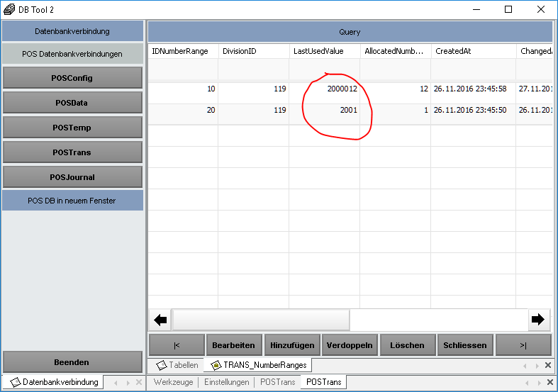
Task: Click Löschen to delete record
Action: coord(408,345)
